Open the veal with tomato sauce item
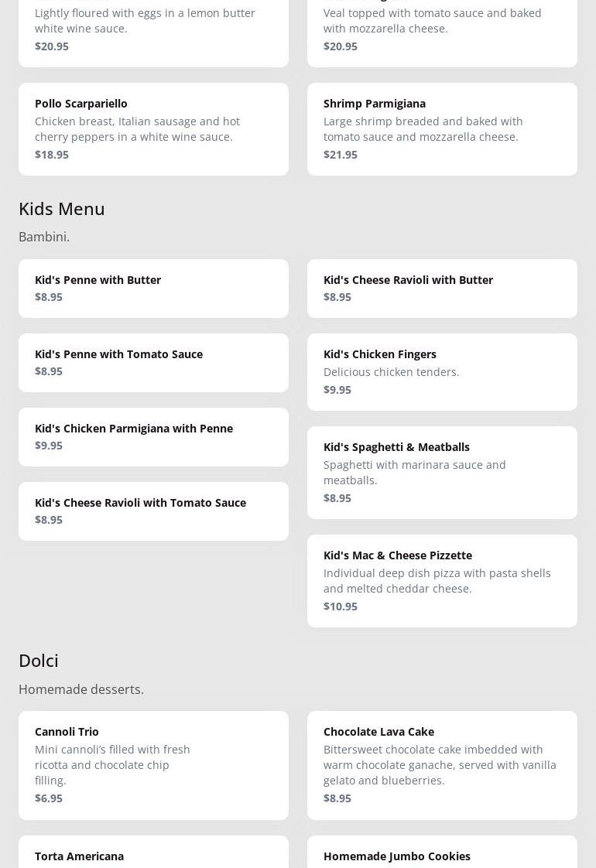 (x=442, y=29)
